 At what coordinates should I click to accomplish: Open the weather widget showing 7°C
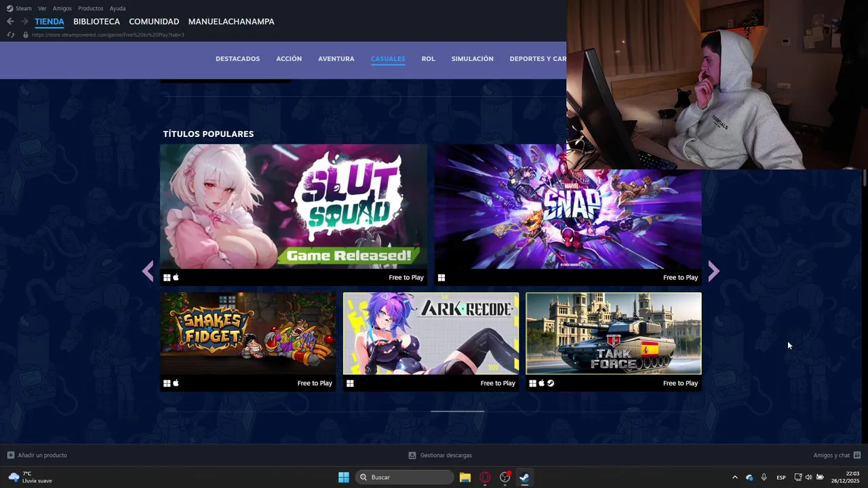click(x=31, y=477)
